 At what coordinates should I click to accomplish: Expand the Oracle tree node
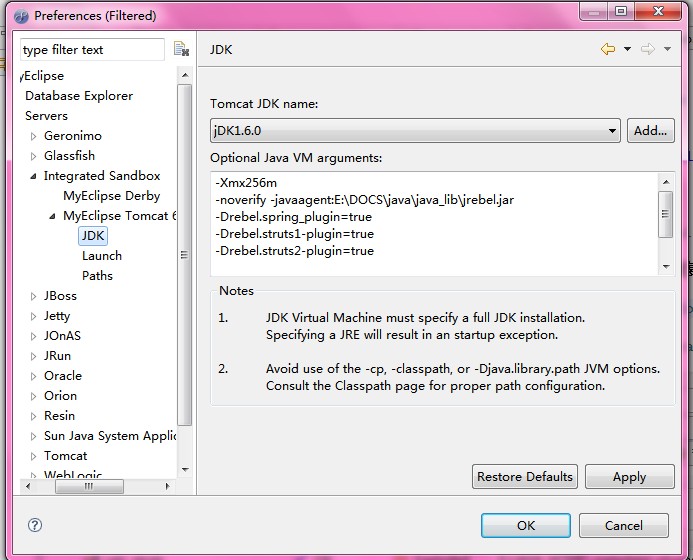33,376
